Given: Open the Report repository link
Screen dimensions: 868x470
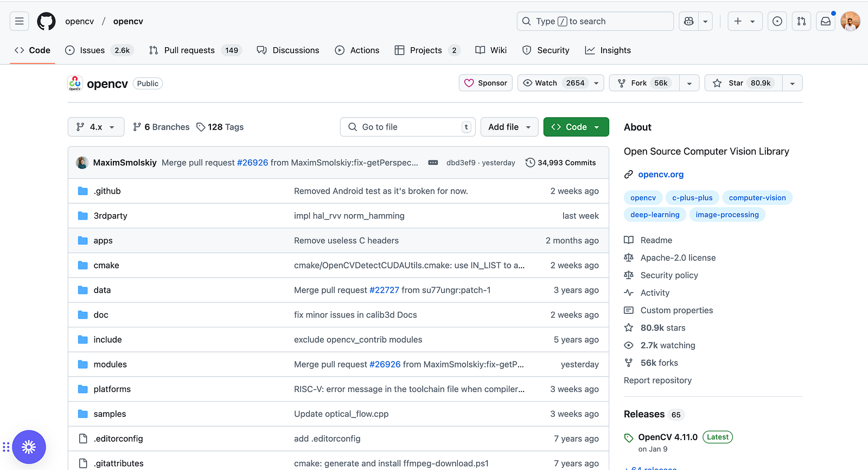Looking at the screenshot, I should click(658, 381).
